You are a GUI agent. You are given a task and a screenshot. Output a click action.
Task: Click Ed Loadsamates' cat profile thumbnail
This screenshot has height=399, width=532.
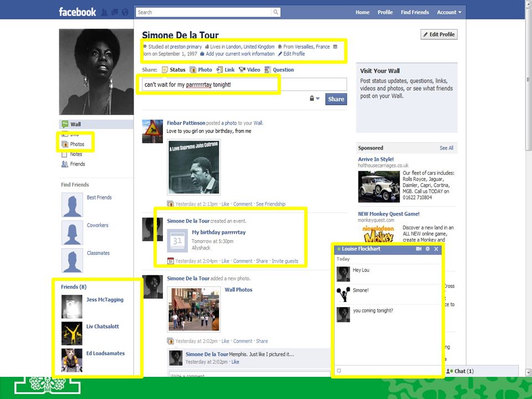[71, 360]
